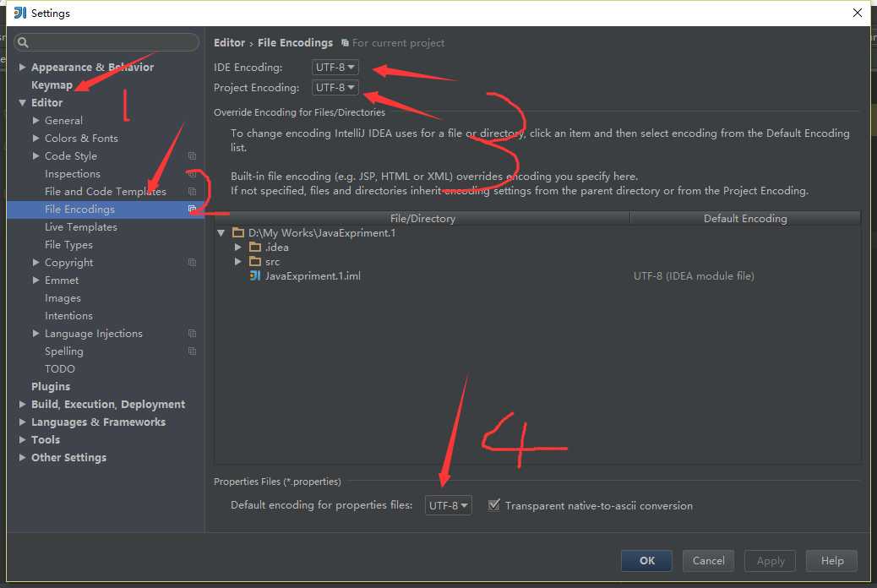The width and height of the screenshot is (877, 588).
Task: Click the 'For current project' icon in the breadcrumb
Action: click(x=345, y=43)
